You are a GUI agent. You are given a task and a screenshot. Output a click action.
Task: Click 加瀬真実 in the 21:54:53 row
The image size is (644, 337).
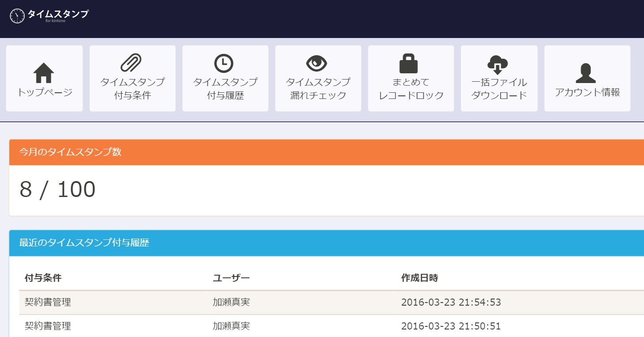pos(231,302)
